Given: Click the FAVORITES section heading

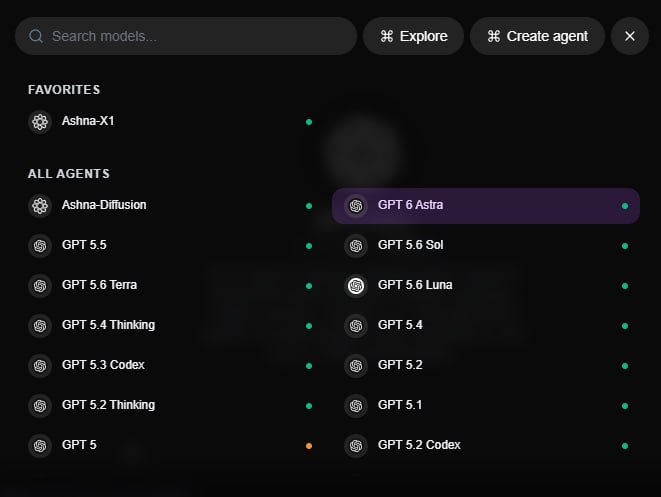Looking at the screenshot, I should click(x=64, y=90).
